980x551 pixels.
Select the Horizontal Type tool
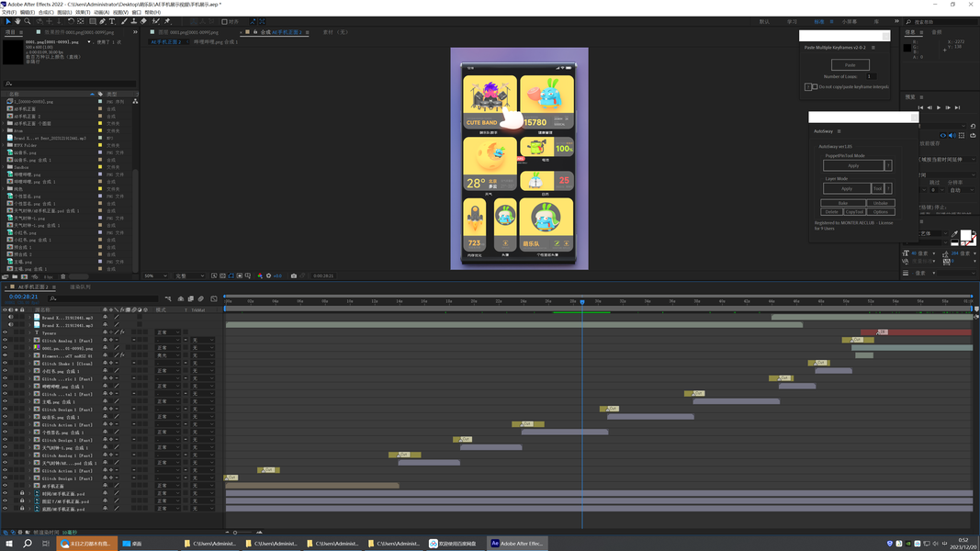(112, 21)
